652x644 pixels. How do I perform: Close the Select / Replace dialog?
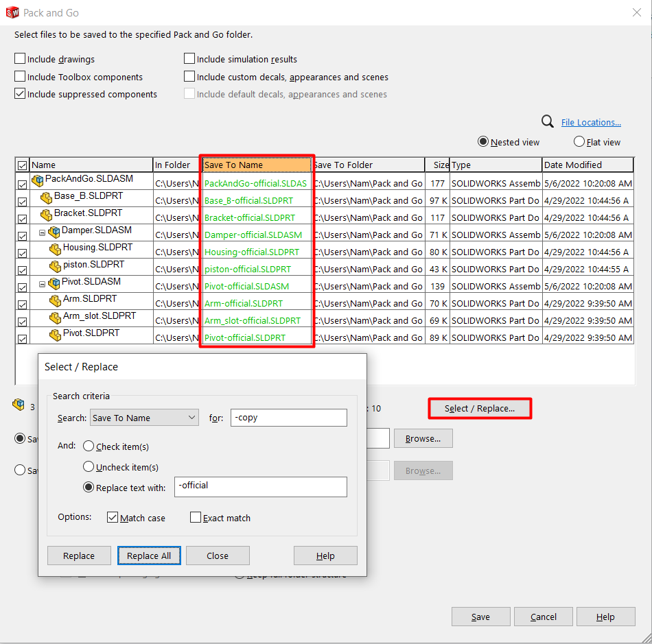click(218, 556)
